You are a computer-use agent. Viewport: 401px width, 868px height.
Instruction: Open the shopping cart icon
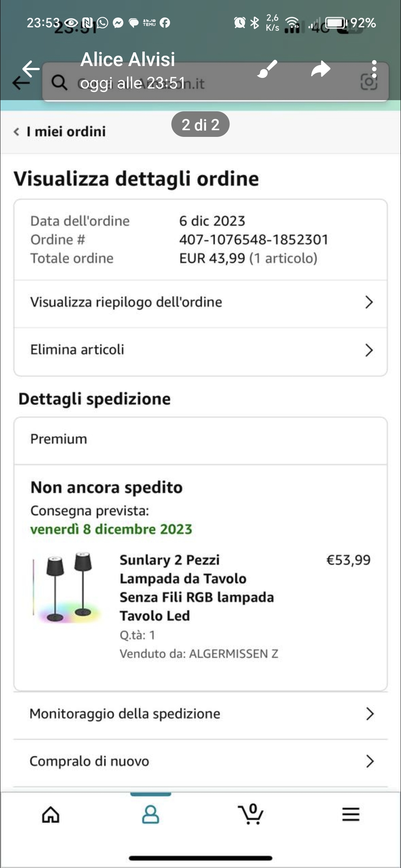251,815
